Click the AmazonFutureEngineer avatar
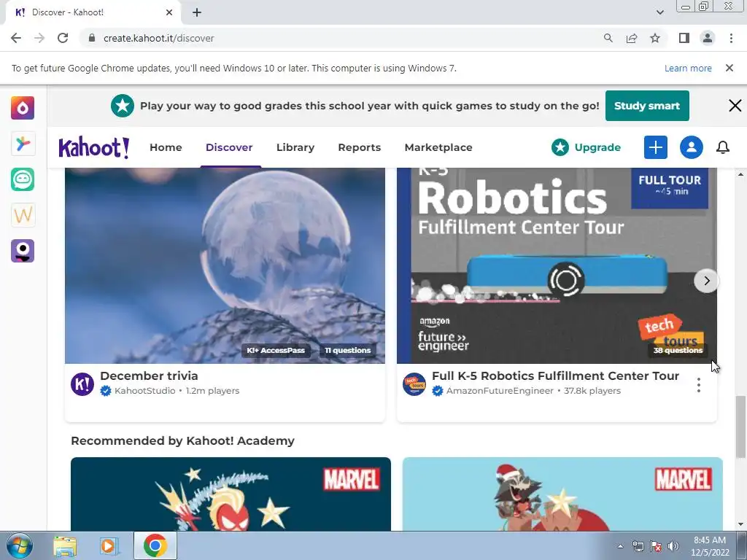 coord(414,384)
